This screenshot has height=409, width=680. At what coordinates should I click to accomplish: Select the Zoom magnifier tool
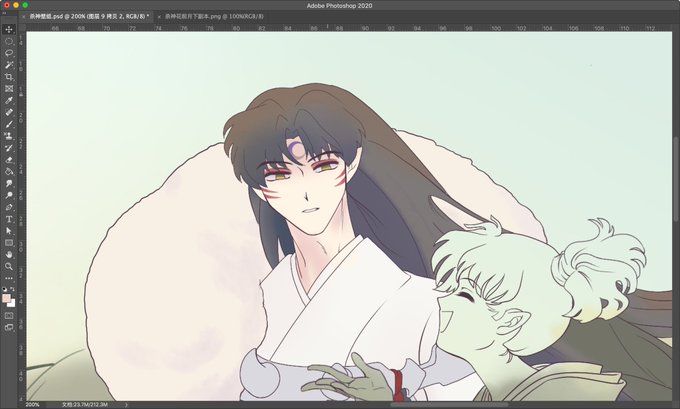(x=9, y=266)
